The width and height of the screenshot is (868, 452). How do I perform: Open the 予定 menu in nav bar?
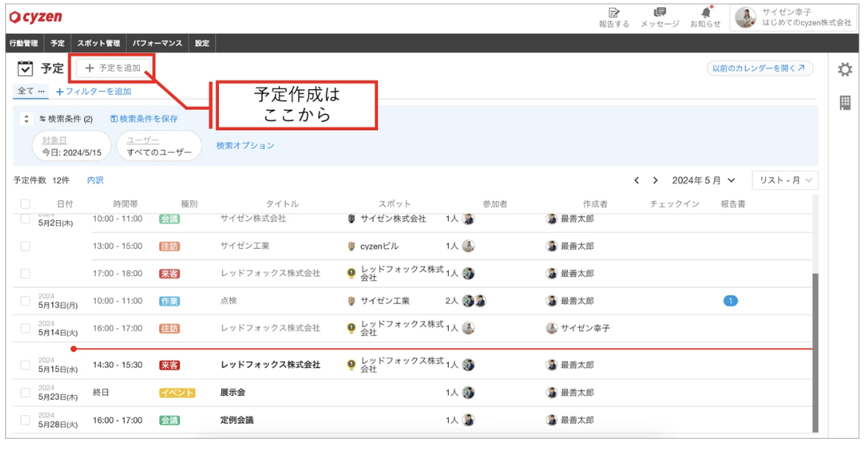57,43
